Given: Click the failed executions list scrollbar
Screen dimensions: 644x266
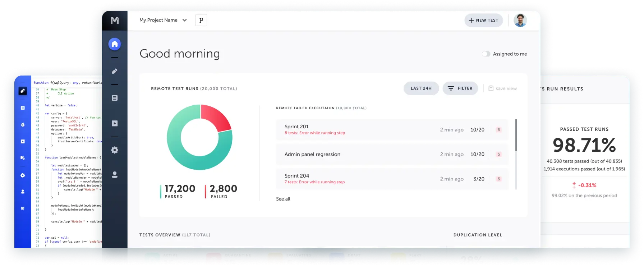Looking at the screenshot, I should click(516, 135).
